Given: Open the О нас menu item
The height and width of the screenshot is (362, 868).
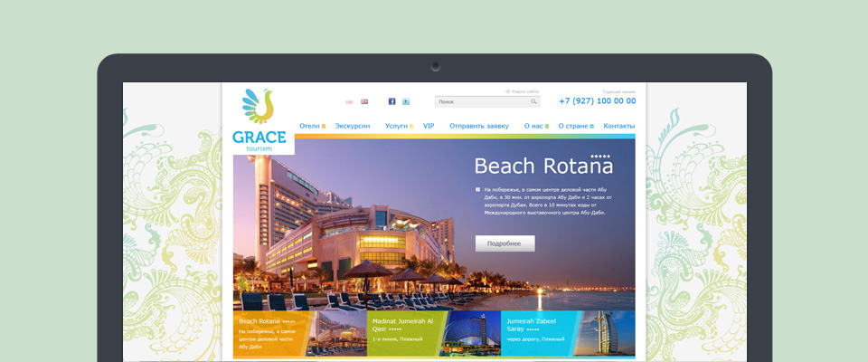Looking at the screenshot, I should (533, 126).
